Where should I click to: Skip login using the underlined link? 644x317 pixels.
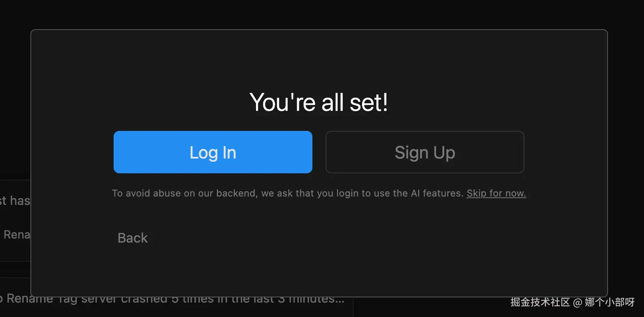(496, 193)
